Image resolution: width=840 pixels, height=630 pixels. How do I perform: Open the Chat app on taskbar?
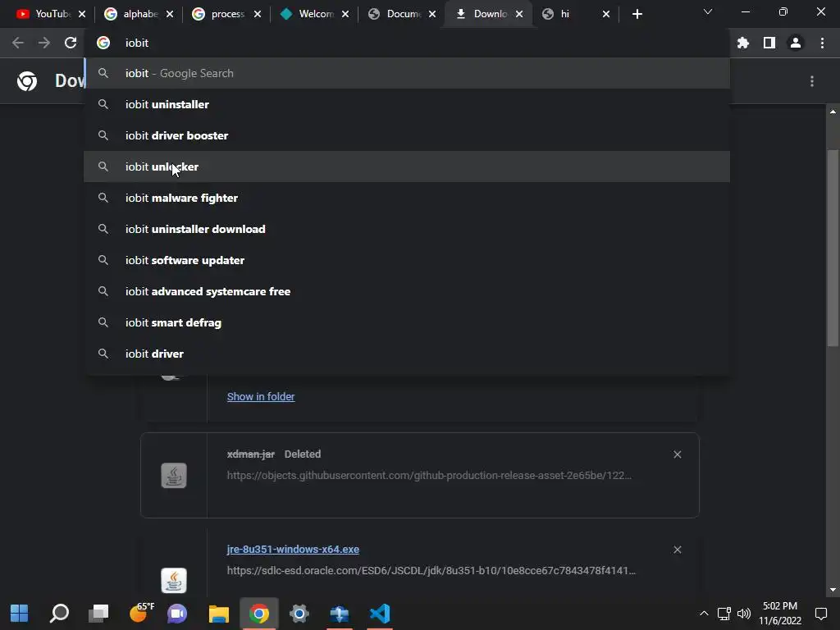[x=177, y=614]
